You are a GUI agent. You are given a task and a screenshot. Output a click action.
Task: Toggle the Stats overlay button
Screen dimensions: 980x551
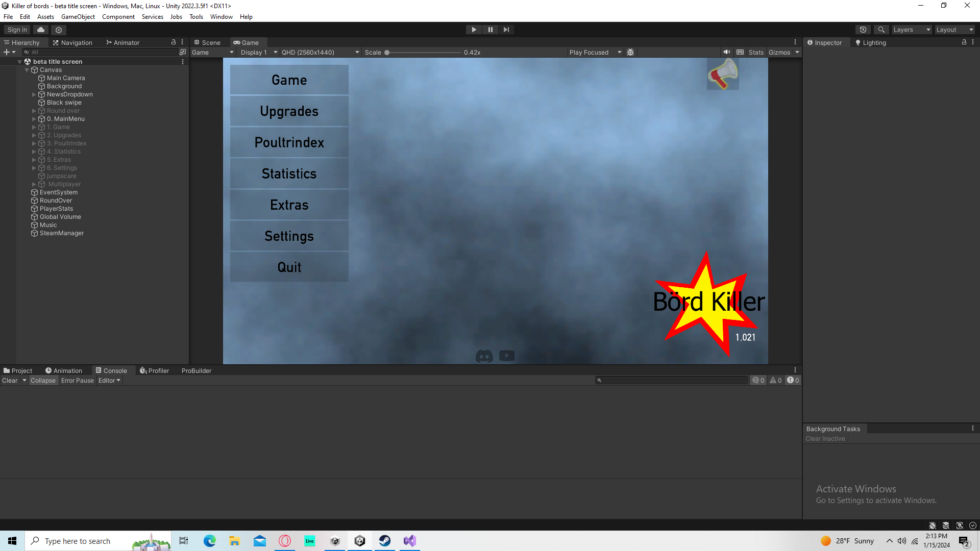(x=756, y=52)
